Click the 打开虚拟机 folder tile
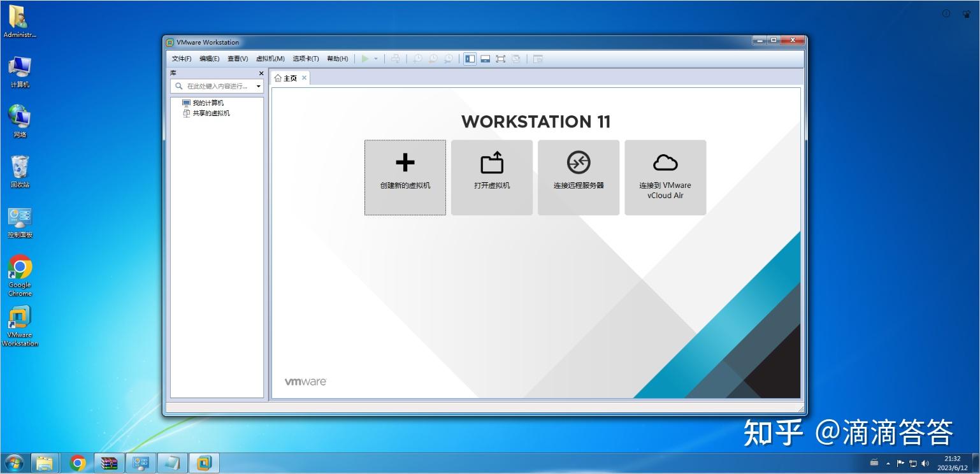The width and height of the screenshot is (980, 474). 491,177
